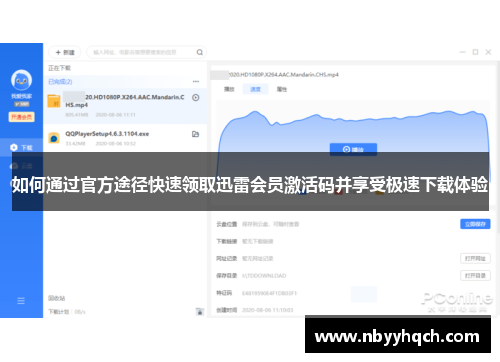Select 下载 in the blue sidebar
Image resolution: width=500 pixels, height=362 pixels.
point(21,147)
